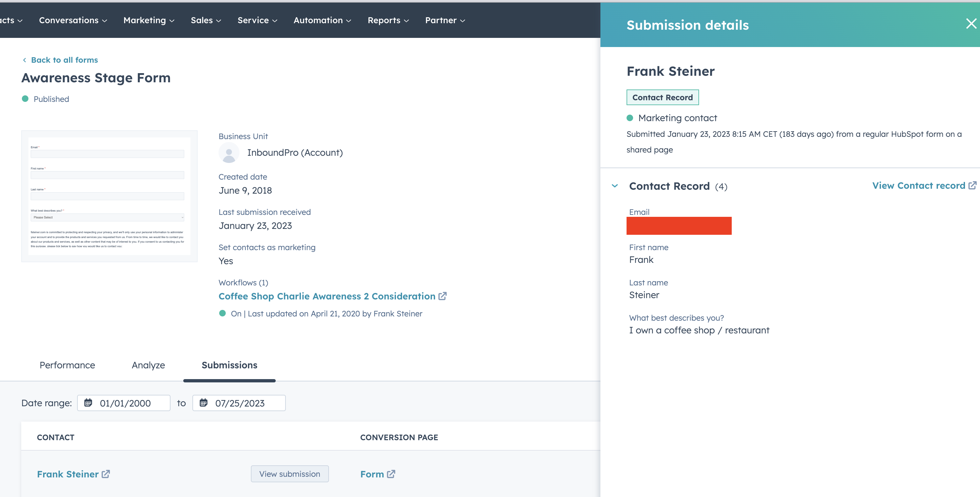Open Coffee Shop Charlie Awareness 2 Consideration workflow

coord(327,296)
